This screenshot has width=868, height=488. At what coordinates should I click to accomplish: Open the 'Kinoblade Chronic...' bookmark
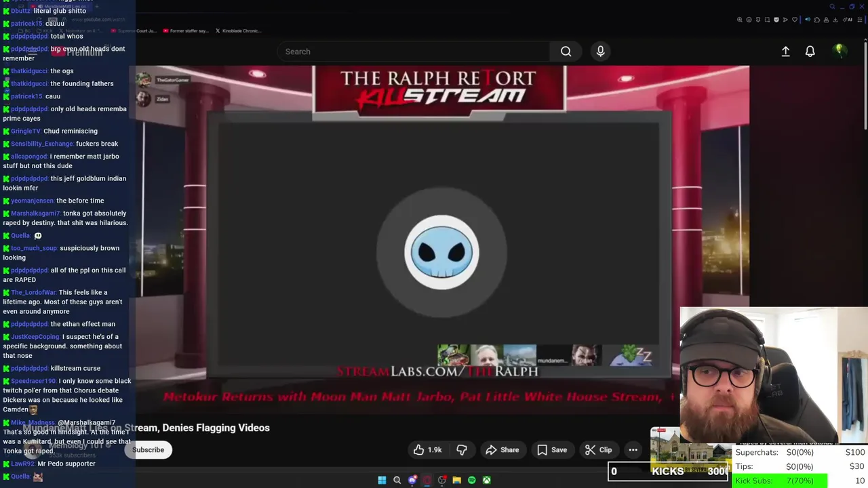tap(238, 30)
